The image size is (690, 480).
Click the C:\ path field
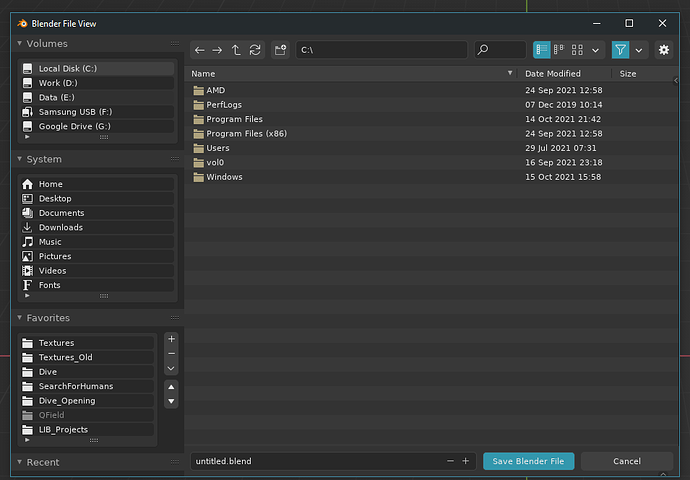point(382,50)
